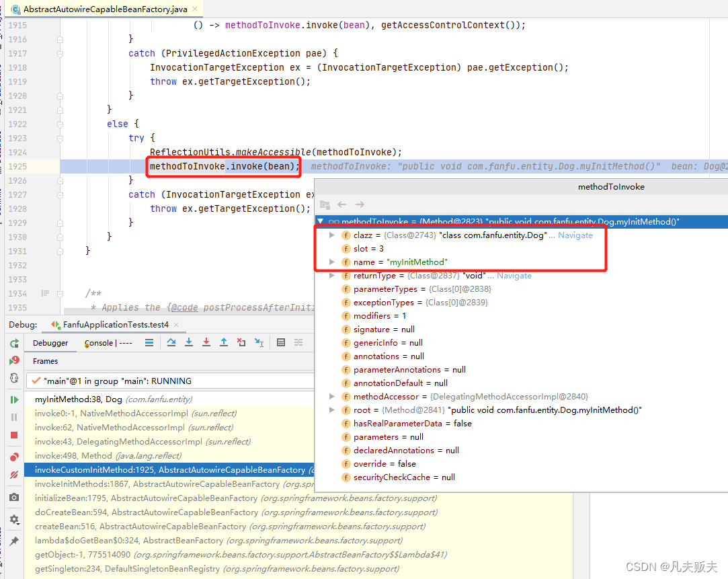Click the forward arrow in methodToInvoke popup
Image resolution: width=728 pixels, height=579 pixels.
360,204
